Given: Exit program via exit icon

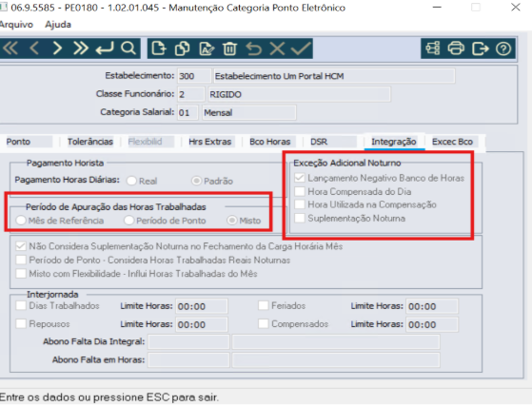Looking at the screenshot, I should pyautogui.click(x=480, y=48).
